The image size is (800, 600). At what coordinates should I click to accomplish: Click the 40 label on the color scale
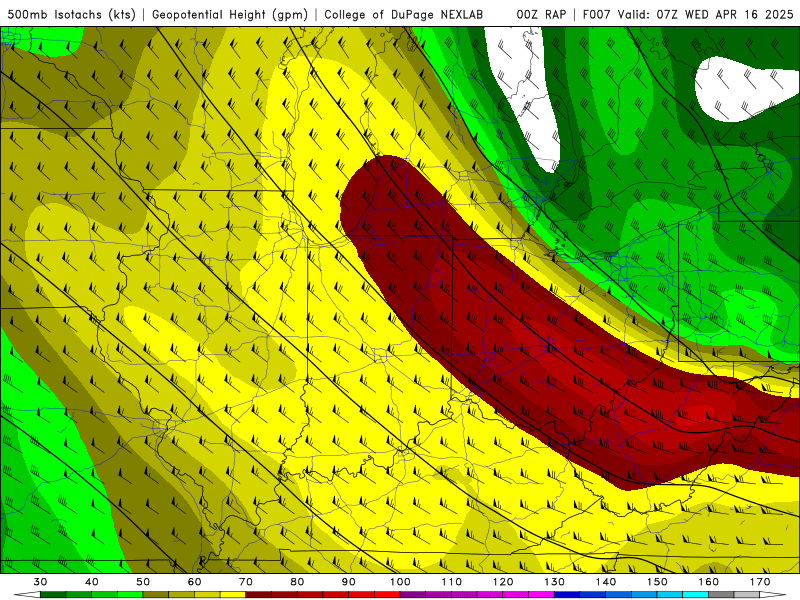point(92,582)
